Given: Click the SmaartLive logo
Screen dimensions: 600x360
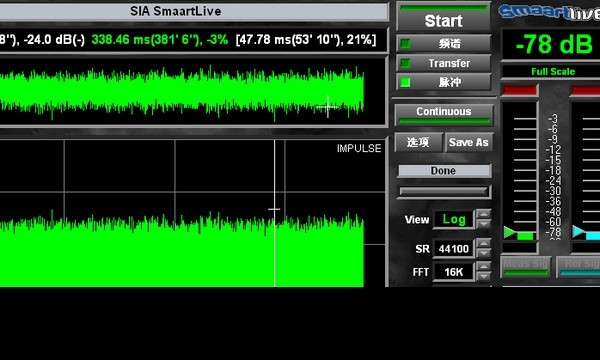Looking at the screenshot, I should 549,12.
